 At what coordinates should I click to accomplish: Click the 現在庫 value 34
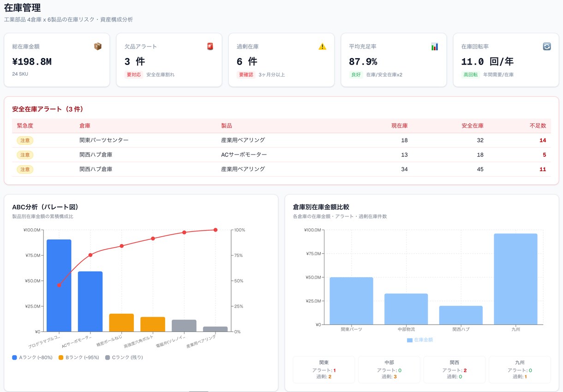point(404,169)
